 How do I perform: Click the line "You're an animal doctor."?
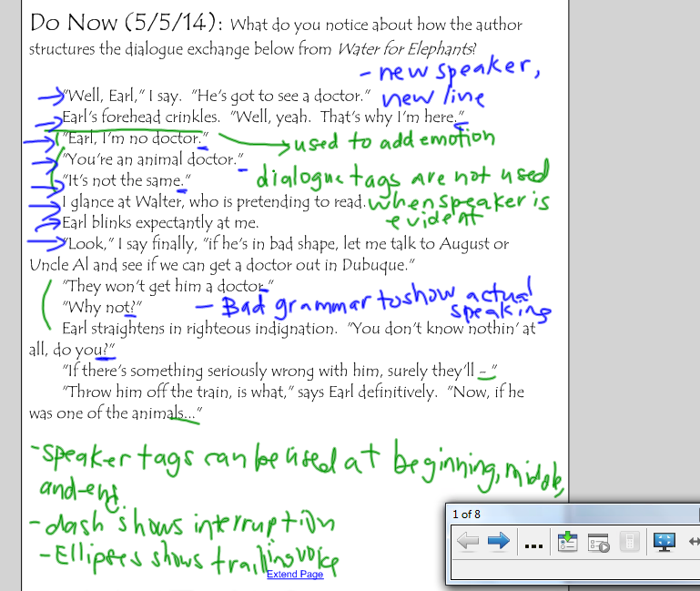(x=154, y=159)
